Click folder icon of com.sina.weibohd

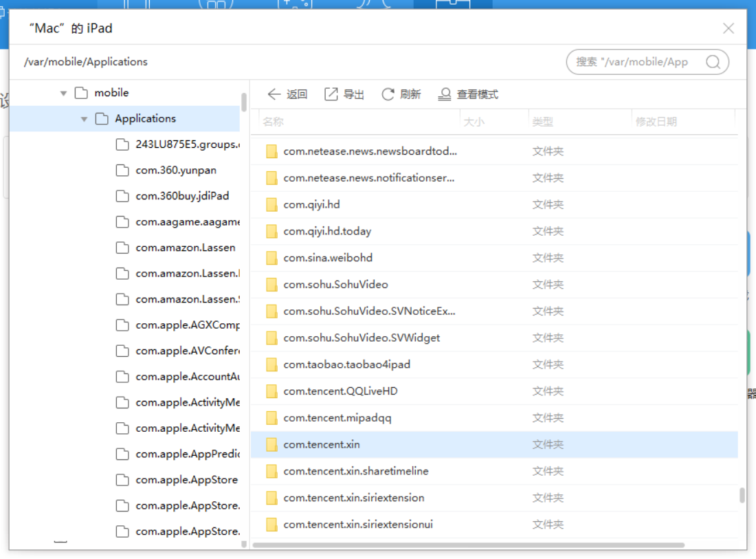tap(272, 258)
